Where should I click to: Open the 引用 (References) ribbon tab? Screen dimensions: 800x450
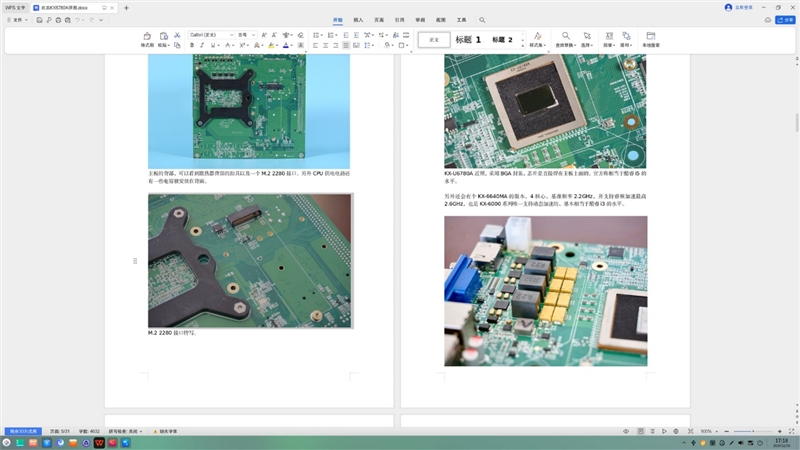[x=400, y=19]
